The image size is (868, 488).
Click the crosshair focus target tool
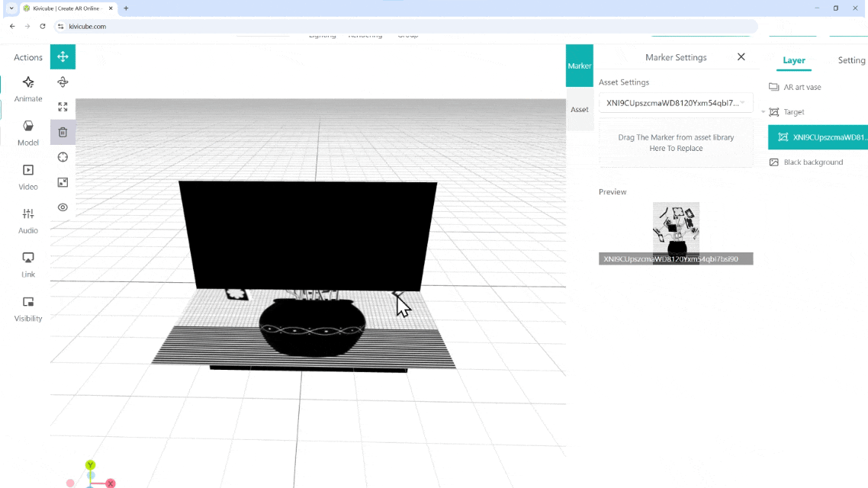63,157
